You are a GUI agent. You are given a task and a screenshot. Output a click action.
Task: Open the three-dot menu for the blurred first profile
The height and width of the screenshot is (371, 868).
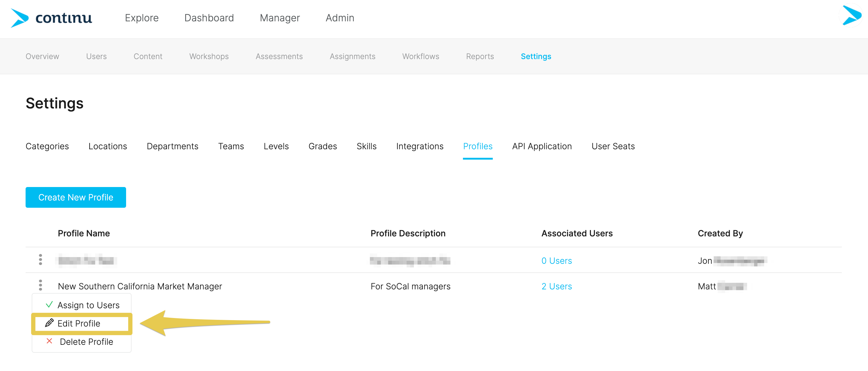pyautogui.click(x=41, y=260)
